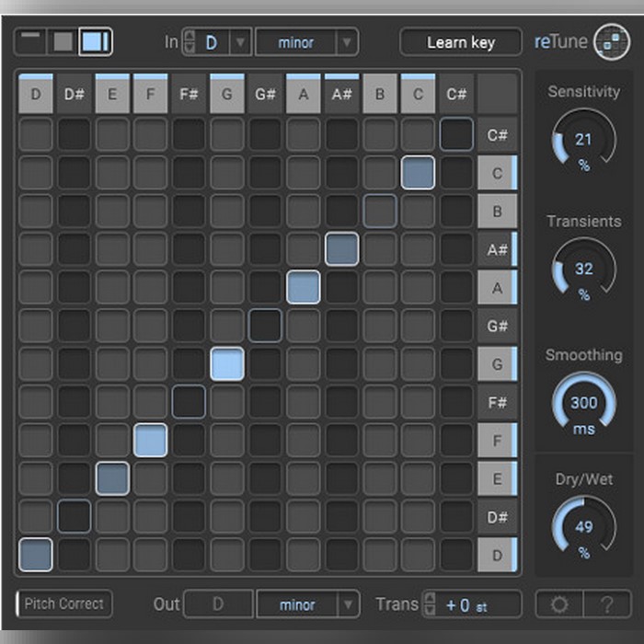Switch to the smallest view size icon
The image size is (644, 644).
coord(31,41)
